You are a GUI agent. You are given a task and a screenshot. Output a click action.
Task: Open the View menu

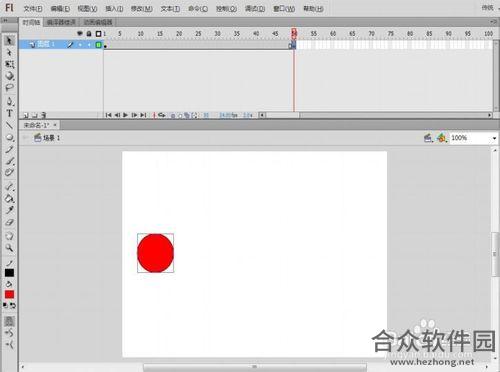(87, 9)
